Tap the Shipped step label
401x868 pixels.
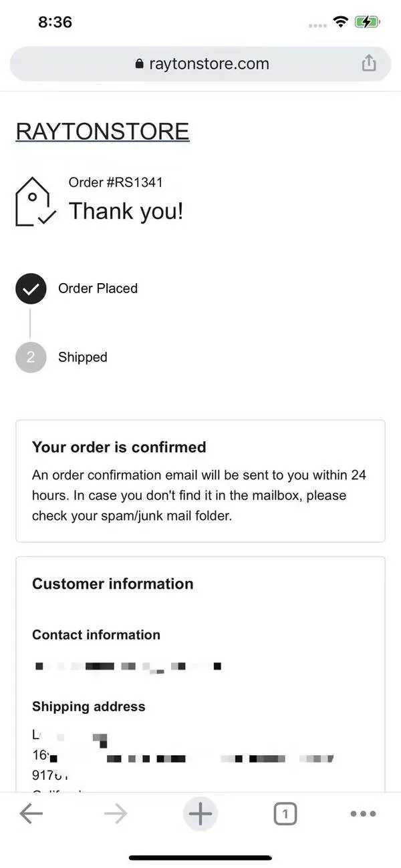click(x=83, y=357)
